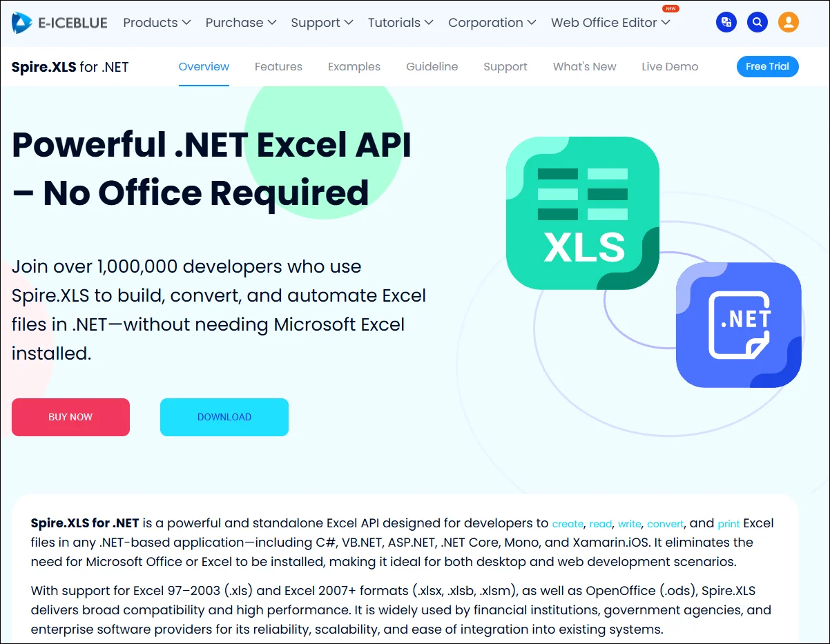The height and width of the screenshot is (644, 830).
Task: Open the Live Demo tab
Action: pos(670,67)
